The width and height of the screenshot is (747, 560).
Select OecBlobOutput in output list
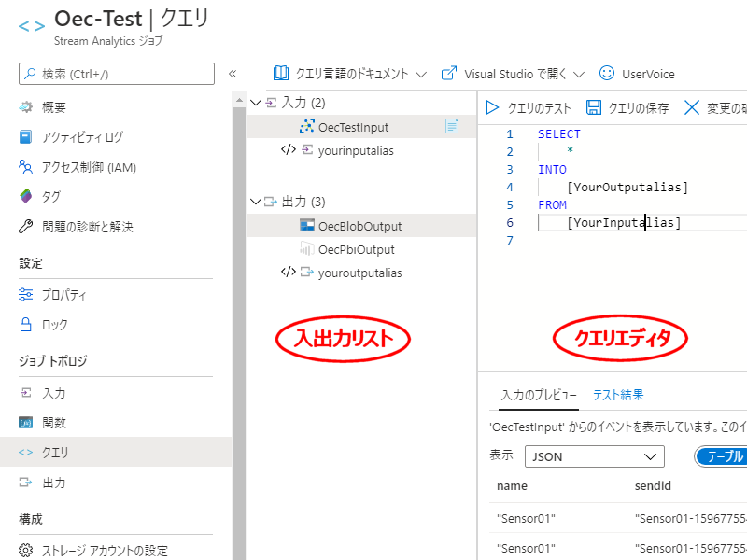point(359,226)
